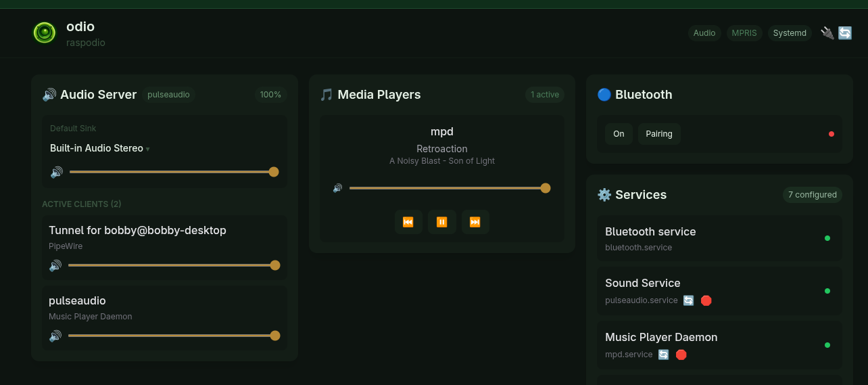Pause mpd playback
The image size is (868, 385).
tap(442, 222)
